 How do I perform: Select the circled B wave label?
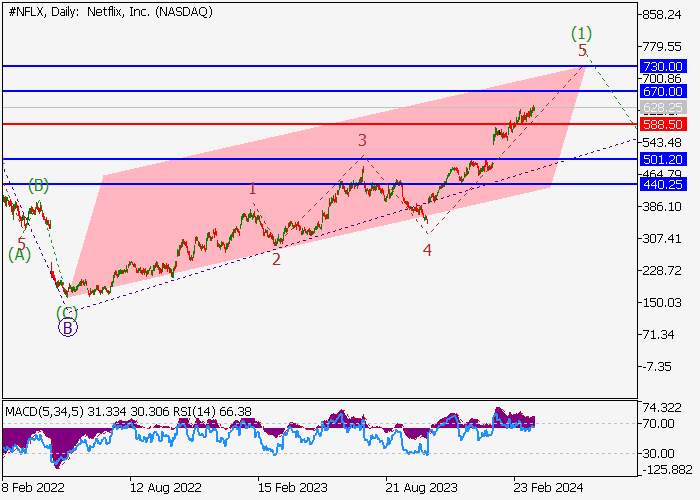pyautogui.click(x=68, y=328)
